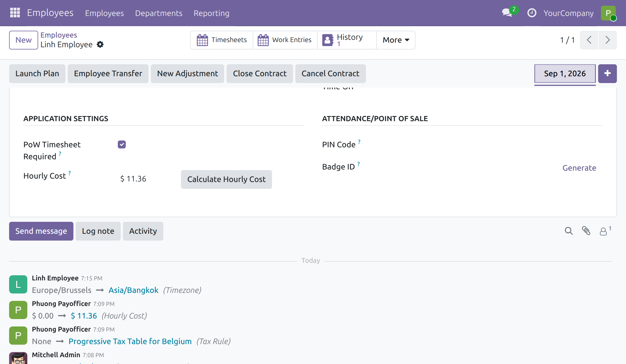The width and height of the screenshot is (626, 364).
Task: Expand the More dropdown
Action: click(396, 40)
